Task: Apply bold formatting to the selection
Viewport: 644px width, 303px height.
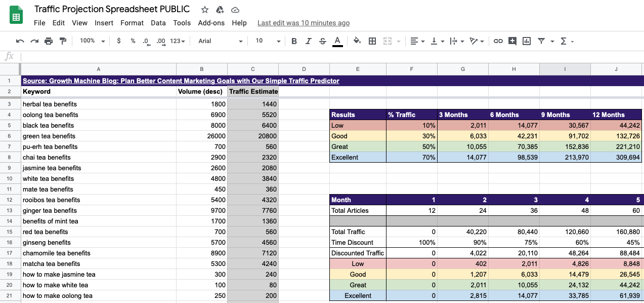Action: click(294, 41)
